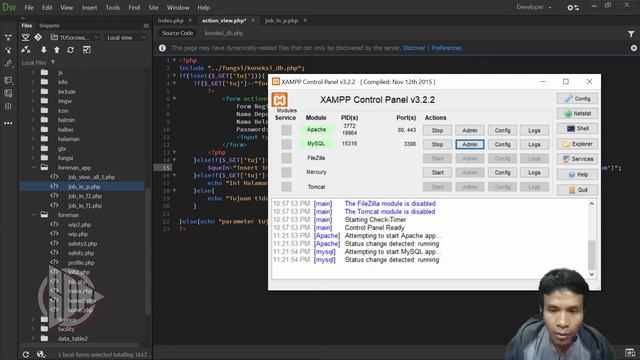Viewport: 640px width, 360px height.
Task: Switch to the job_in_p.php tab
Action: 281,20
